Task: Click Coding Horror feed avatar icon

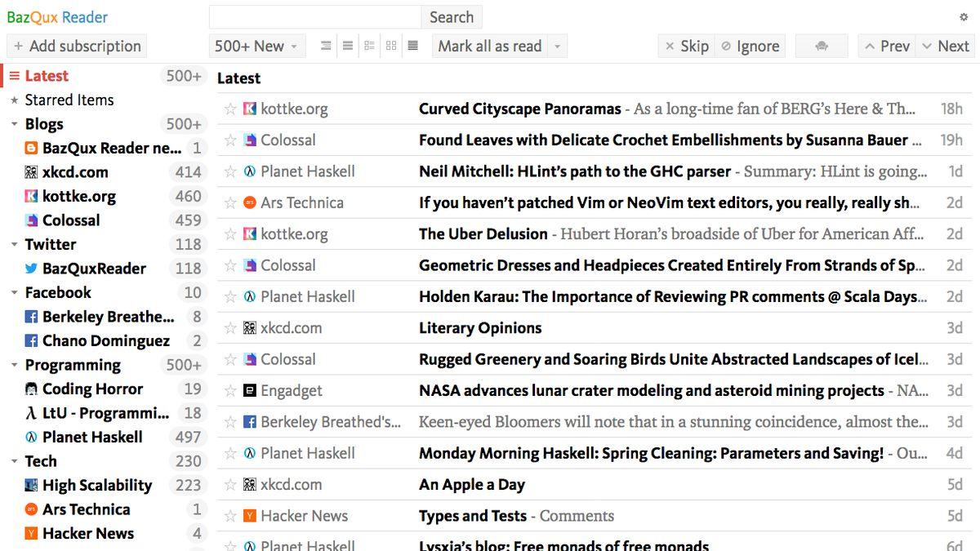Action: point(31,389)
